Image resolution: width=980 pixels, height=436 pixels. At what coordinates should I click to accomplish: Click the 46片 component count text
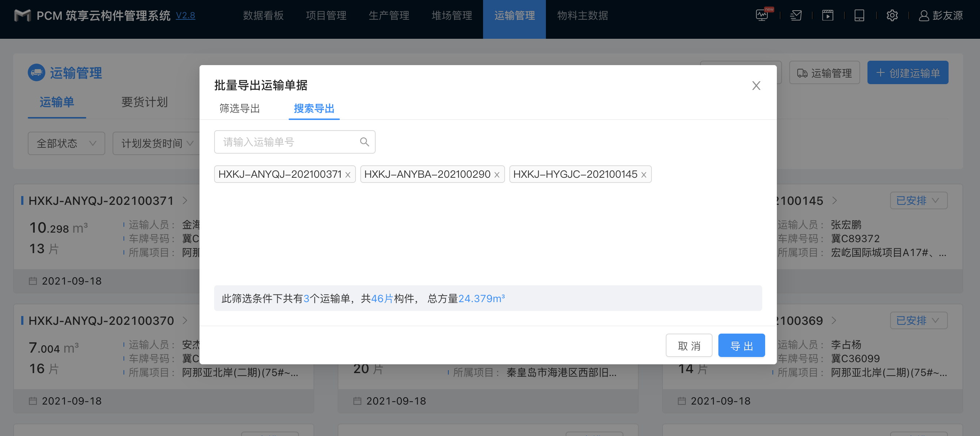pos(382,298)
